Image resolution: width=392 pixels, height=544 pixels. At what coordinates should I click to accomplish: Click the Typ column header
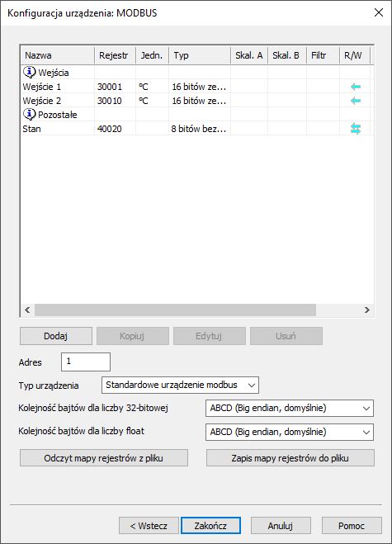pyautogui.click(x=200, y=55)
